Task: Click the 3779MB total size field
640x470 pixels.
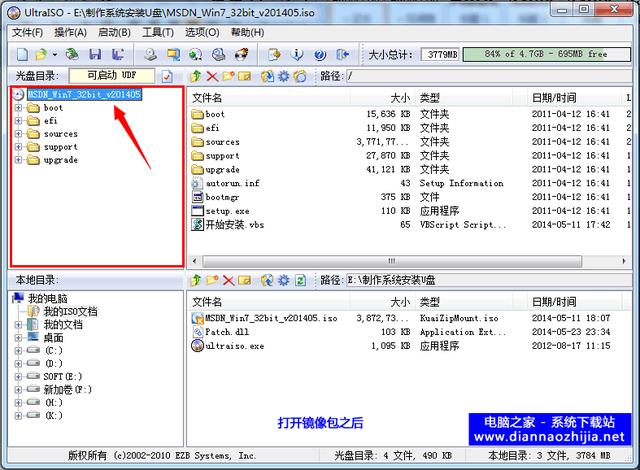Action: pyautogui.click(x=440, y=54)
